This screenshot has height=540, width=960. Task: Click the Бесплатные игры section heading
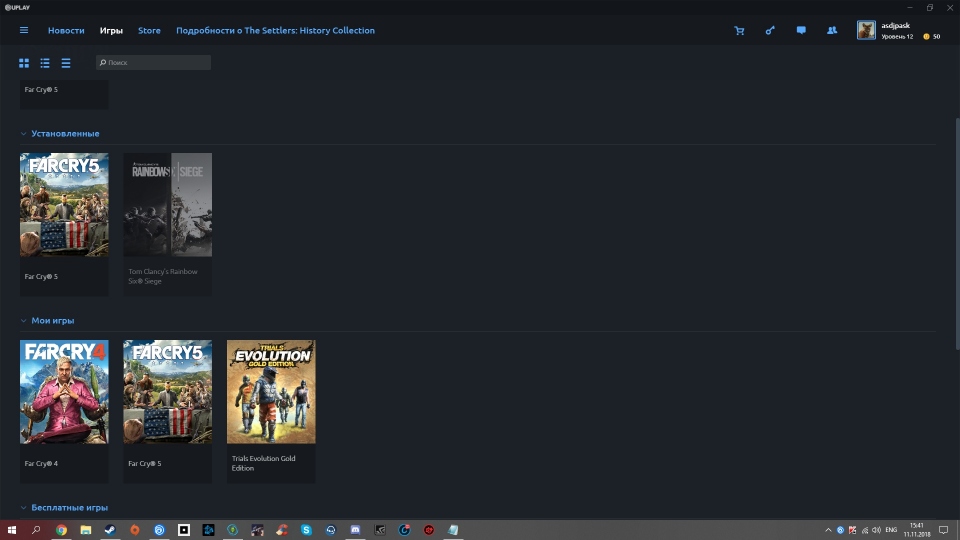(70, 508)
